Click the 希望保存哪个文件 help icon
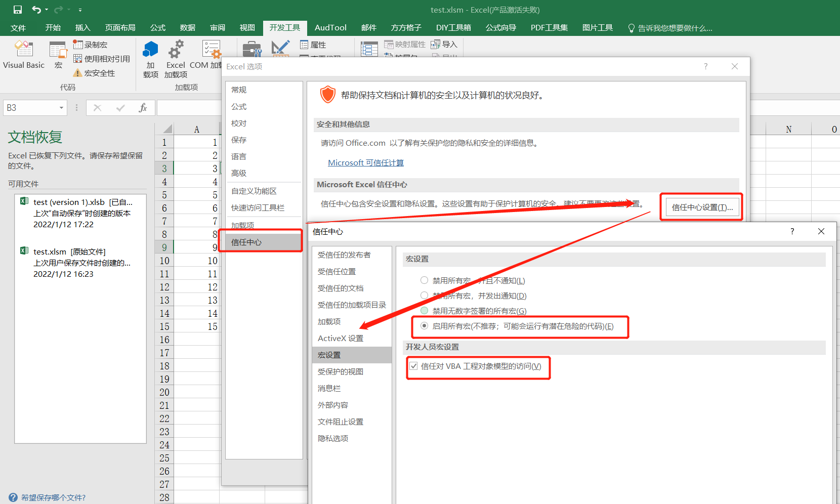Screen dimensions: 840x504 [13, 497]
